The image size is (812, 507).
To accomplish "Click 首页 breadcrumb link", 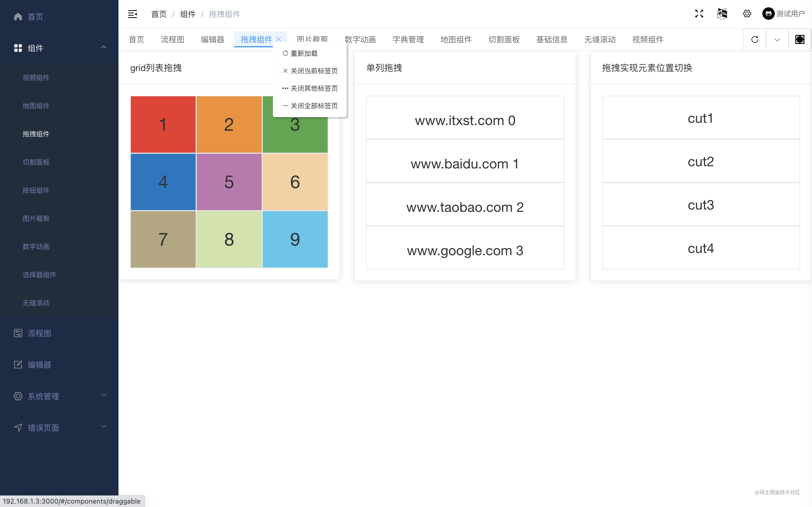I will 159,14.
